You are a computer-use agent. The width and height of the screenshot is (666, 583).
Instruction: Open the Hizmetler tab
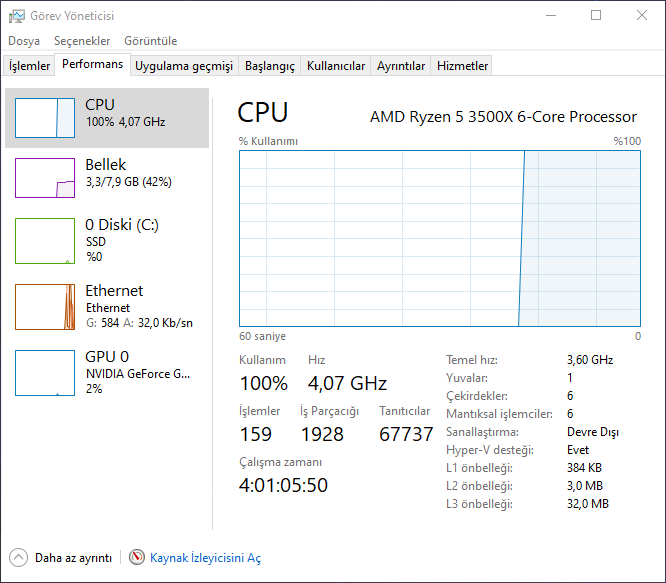coord(462,66)
